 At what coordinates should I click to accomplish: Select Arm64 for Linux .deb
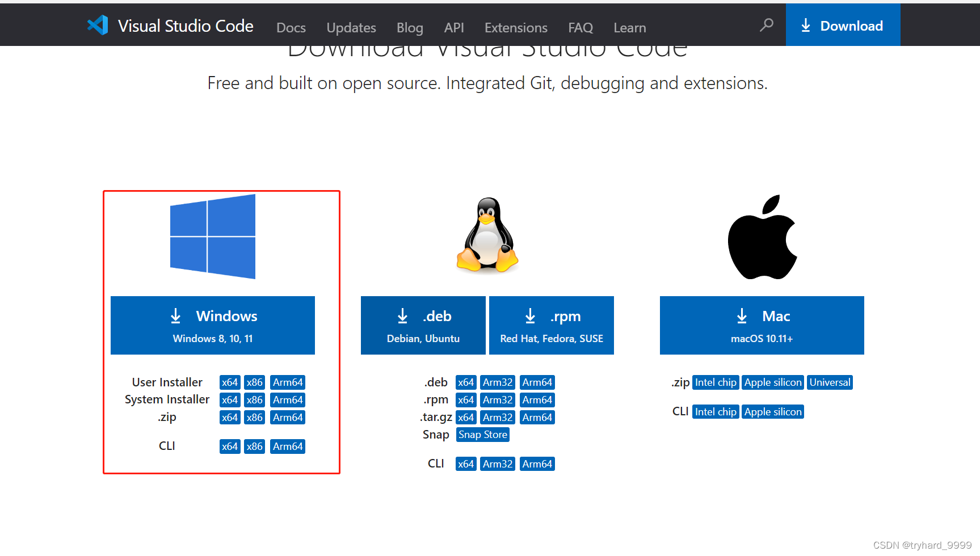click(537, 382)
